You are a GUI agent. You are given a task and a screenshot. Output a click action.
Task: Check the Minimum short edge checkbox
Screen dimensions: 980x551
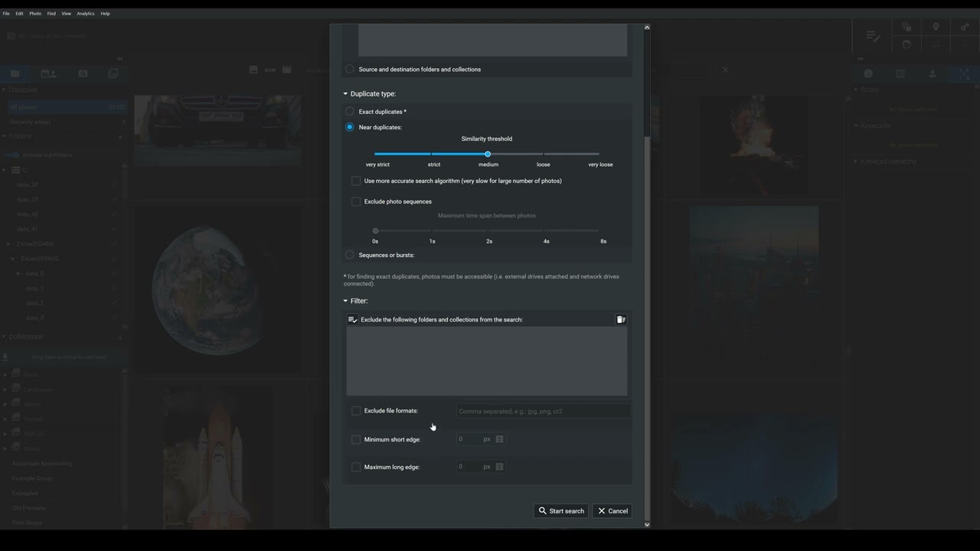tap(356, 439)
